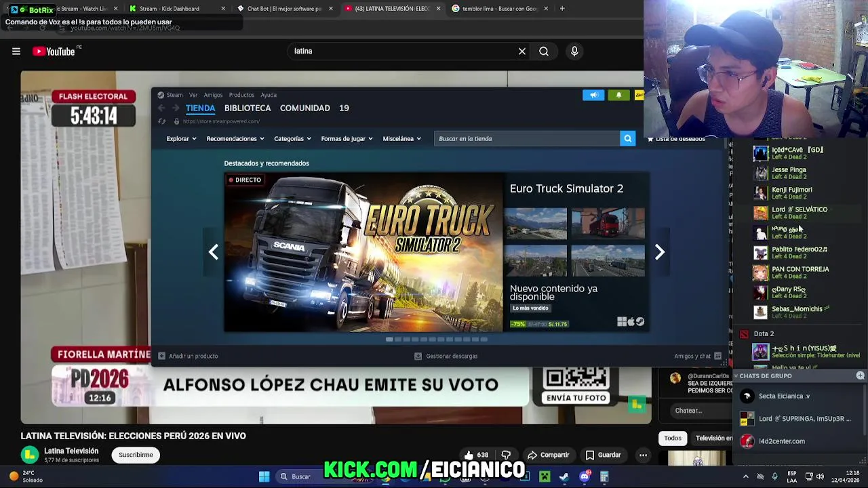The image size is (868, 488).
Task: Open a new browser tab
Action: point(562,9)
